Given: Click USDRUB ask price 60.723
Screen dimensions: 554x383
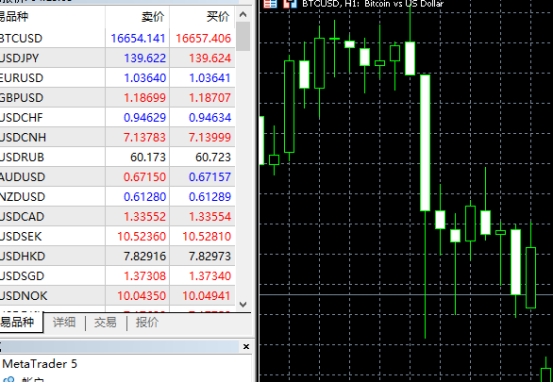Looking at the screenshot, I should click(213, 157).
